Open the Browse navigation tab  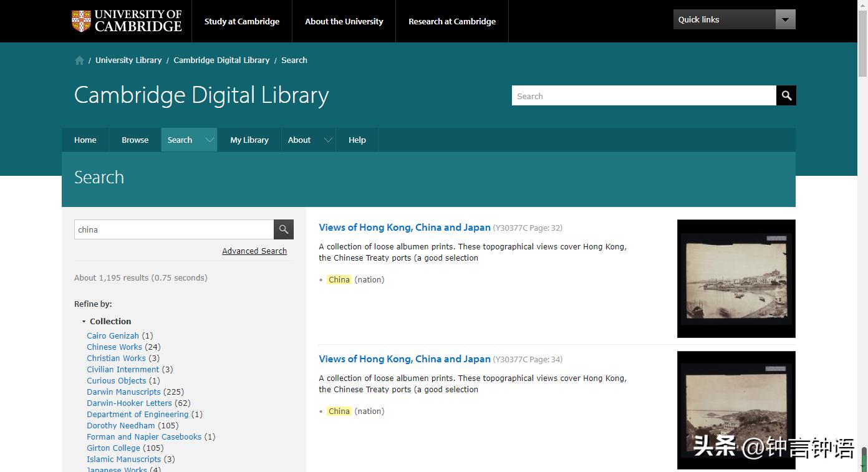click(x=135, y=140)
